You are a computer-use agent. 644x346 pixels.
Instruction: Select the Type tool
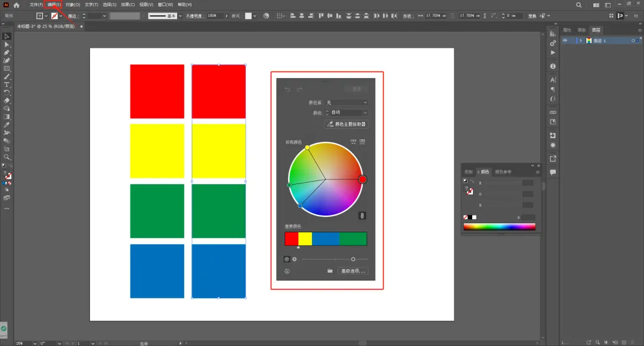tap(7, 85)
